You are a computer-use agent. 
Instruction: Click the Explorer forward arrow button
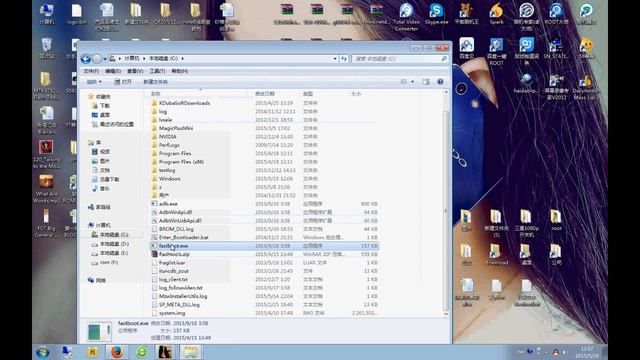(x=97, y=59)
